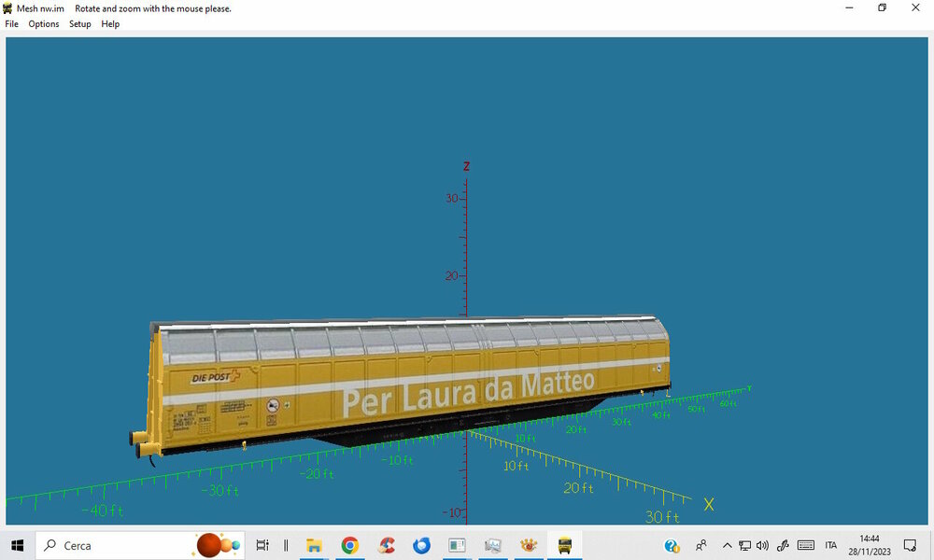Minimize the mesh viewer window
This screenshot has height=560, width=934.
coord(849,7)
